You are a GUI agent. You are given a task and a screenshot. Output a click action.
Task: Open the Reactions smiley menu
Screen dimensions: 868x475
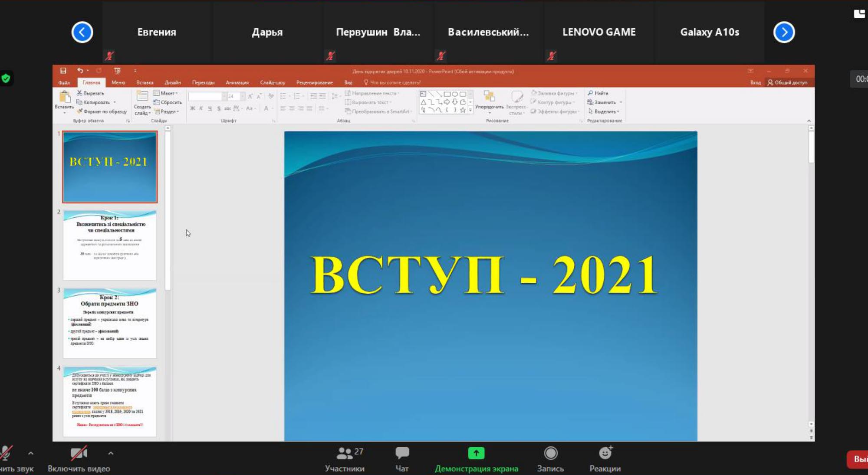[x=605, y=453]
